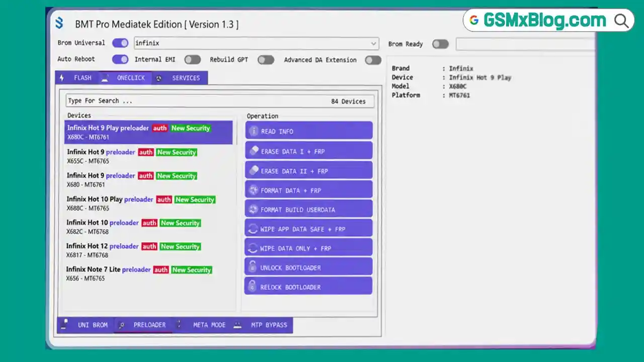Click the auth badge on Infinix Hot 12

click(149, 246)
